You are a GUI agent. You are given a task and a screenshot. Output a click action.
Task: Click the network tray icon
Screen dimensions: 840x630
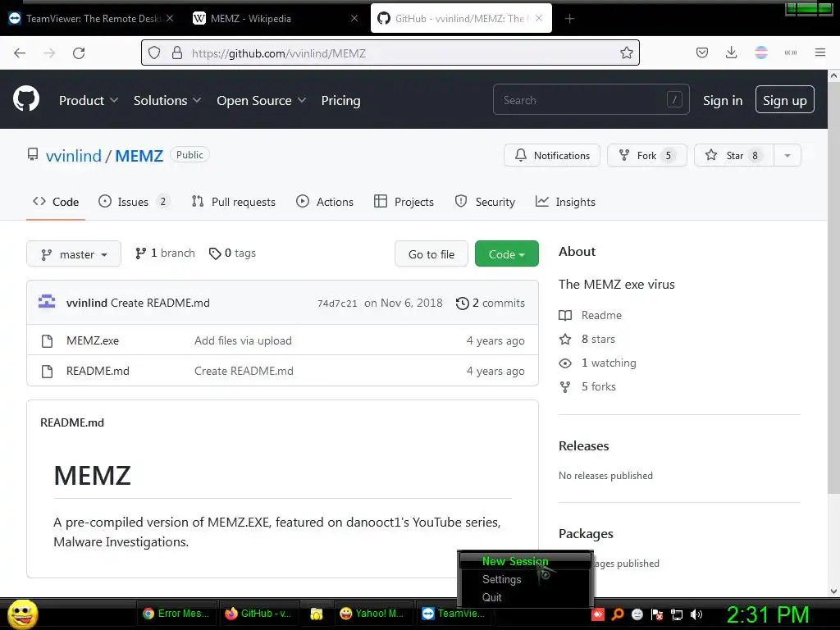coord(677,614)
